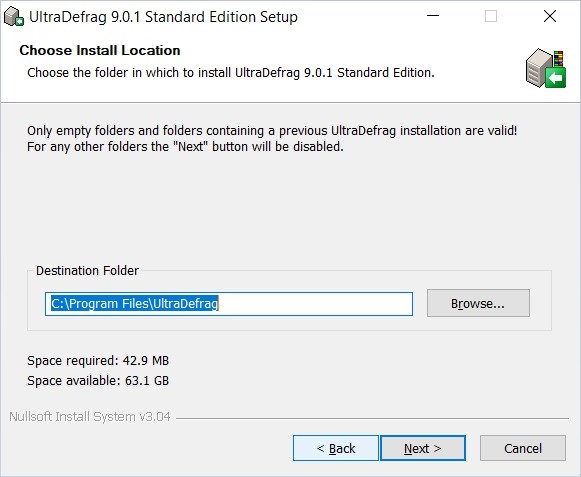Click the Destination Folder group label
This screenshot has height=477, width=581.
pyautogui.click(x=87, y=271)
